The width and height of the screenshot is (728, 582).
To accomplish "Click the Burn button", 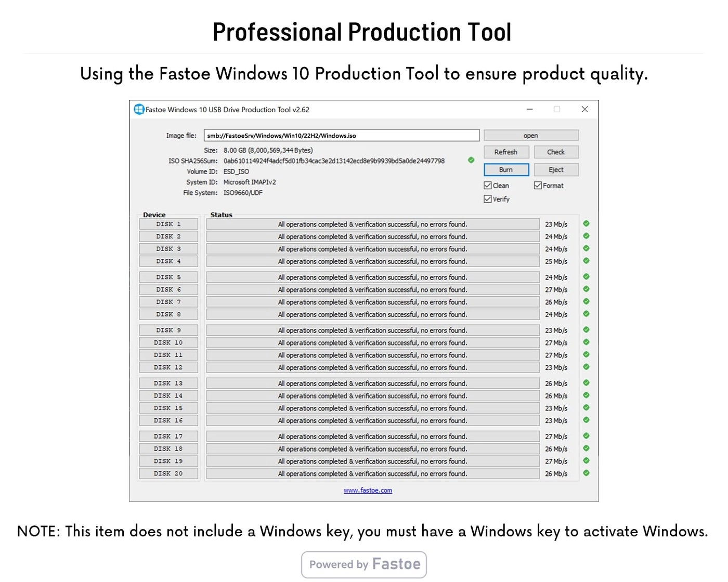I will 505,169.
